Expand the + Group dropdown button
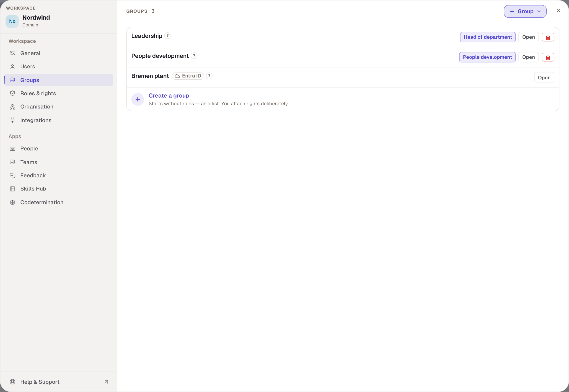 click(x=525, y=11)
